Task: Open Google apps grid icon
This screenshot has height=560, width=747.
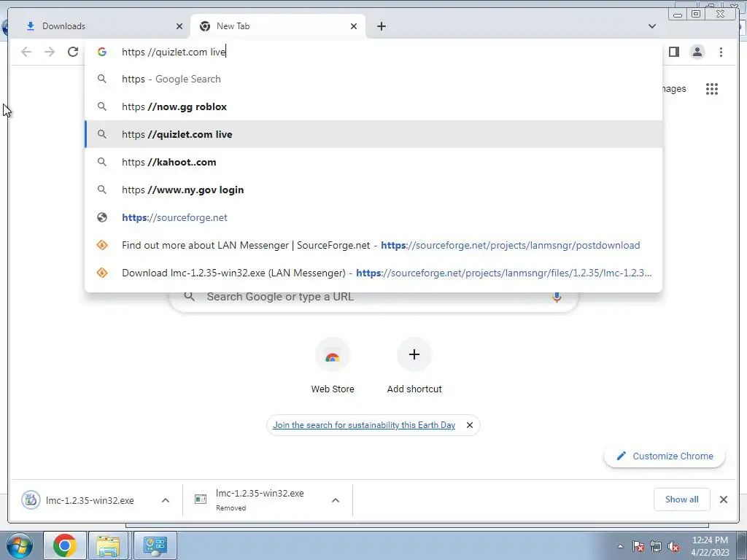Action: (712, 88)
